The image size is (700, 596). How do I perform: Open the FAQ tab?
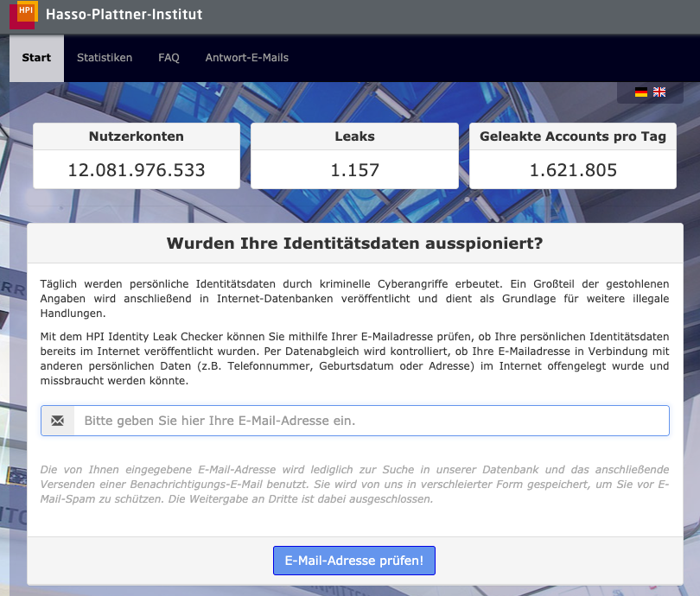pyautogui.click(x=169, y=58)
